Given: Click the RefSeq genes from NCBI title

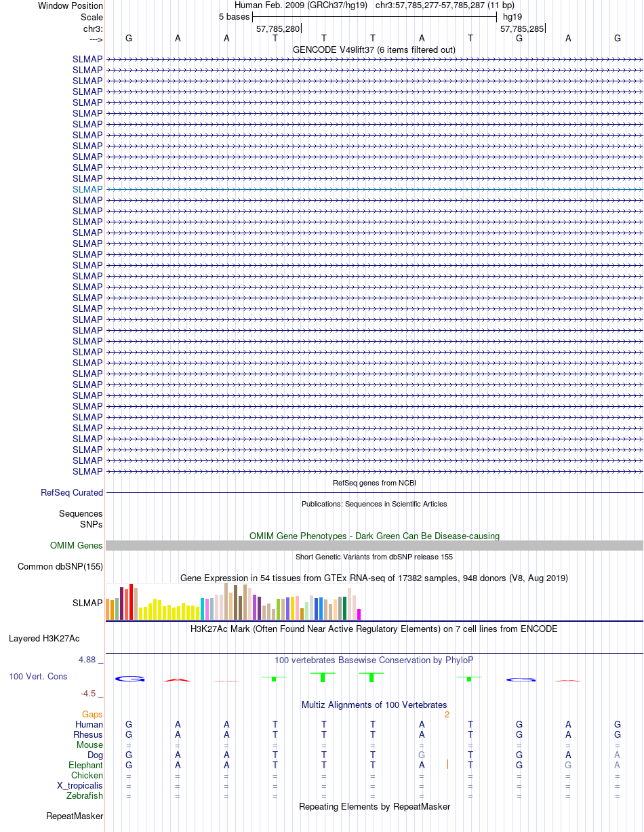Looking at the screenshot, I should [374, 483].
